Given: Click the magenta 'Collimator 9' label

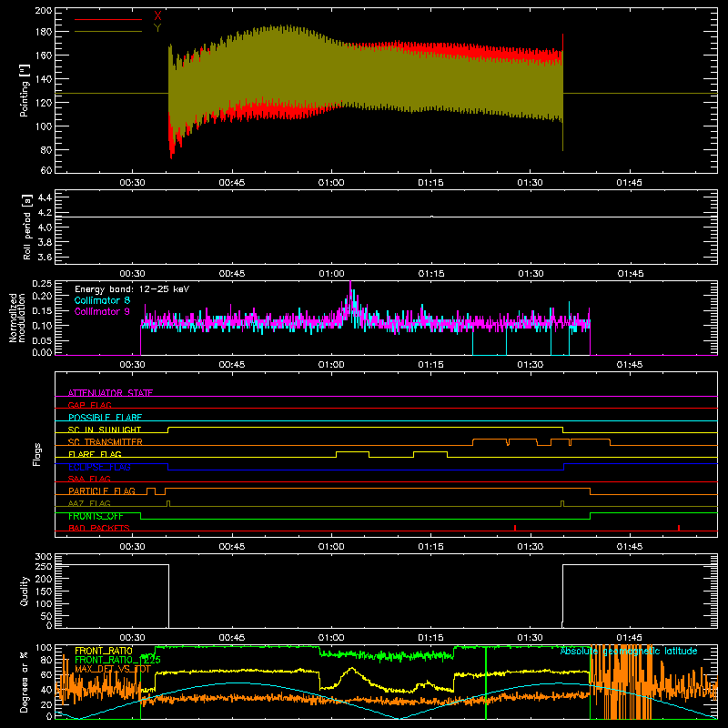Looking at the screenshot, I should (102, 311).
